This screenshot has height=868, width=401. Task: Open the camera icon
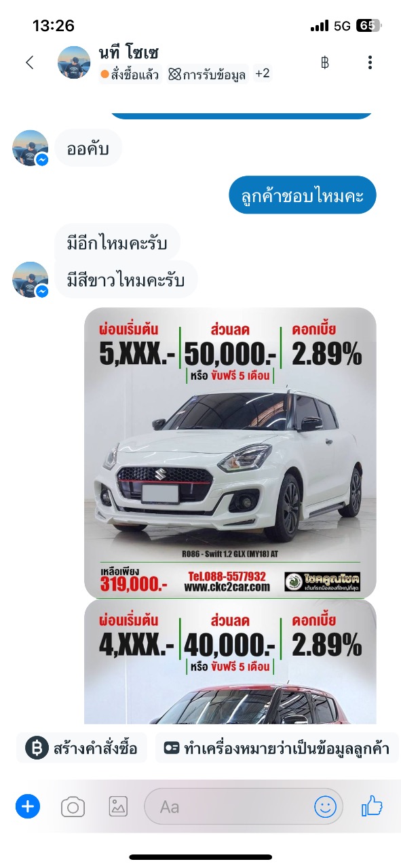pyautogui.click(x=73, y=806)
